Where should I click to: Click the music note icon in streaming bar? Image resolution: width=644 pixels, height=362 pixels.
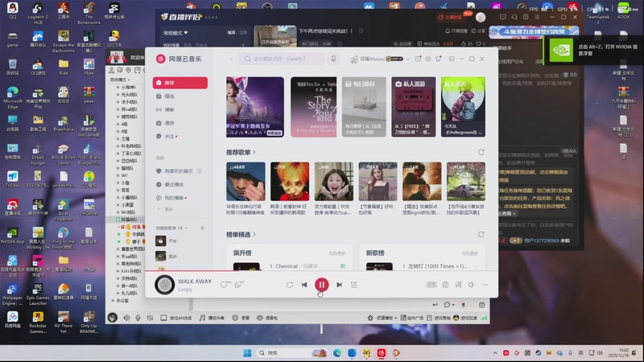click(x=202, y=318)
